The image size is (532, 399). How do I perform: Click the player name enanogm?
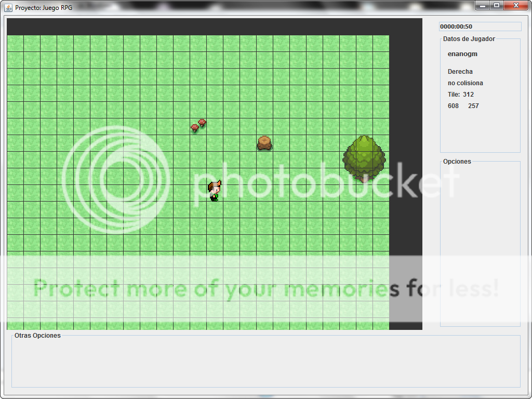[462, 54]
